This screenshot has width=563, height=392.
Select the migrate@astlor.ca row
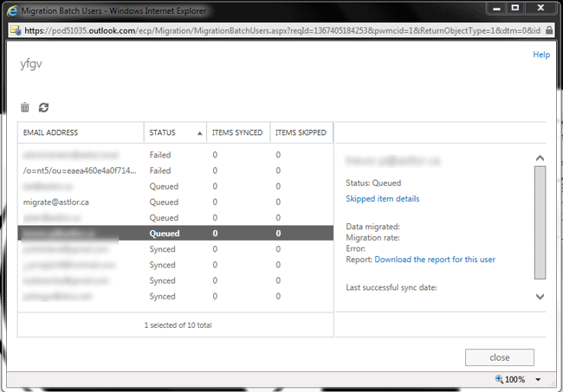176,202
